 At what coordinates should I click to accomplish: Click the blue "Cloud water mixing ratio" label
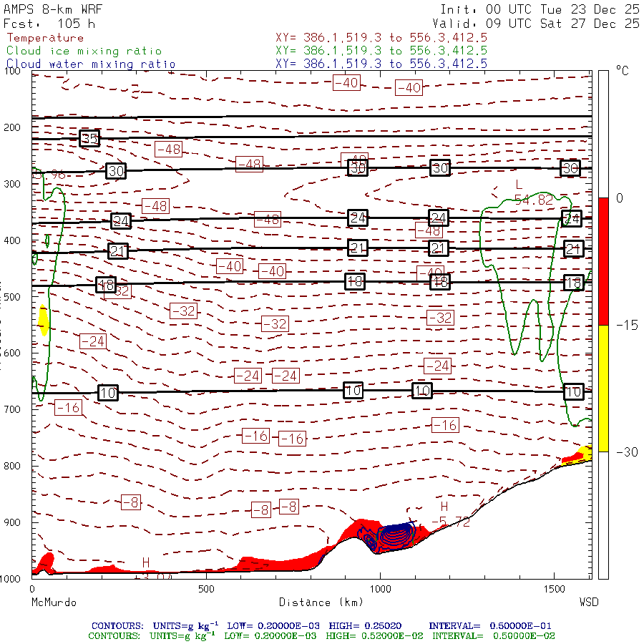click(x=91, y=64)
